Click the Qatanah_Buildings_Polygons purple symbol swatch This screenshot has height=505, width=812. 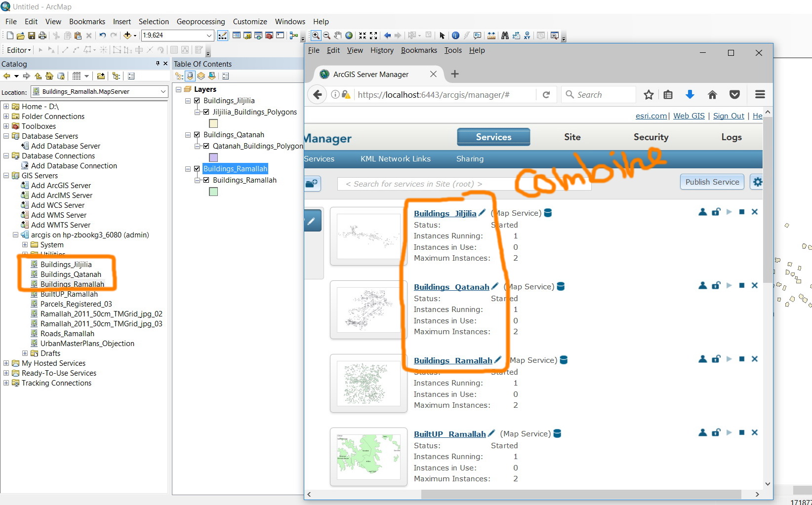[213, 157]
